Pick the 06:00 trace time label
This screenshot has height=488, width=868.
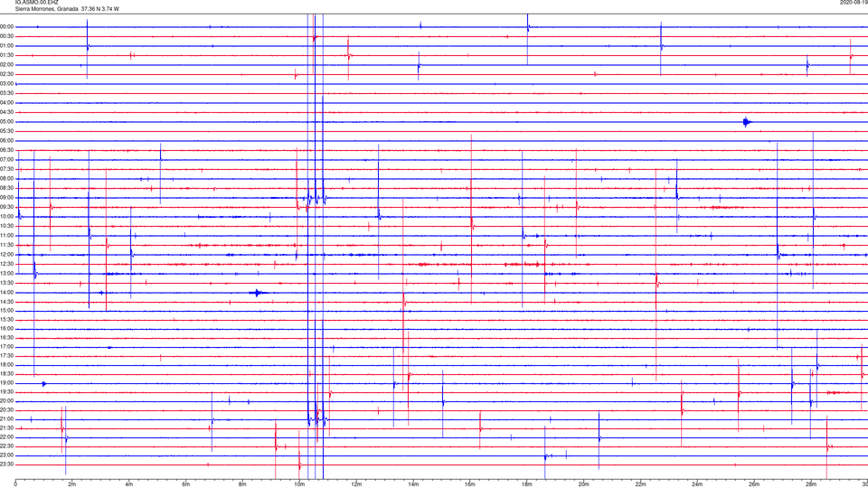[7, 141]
